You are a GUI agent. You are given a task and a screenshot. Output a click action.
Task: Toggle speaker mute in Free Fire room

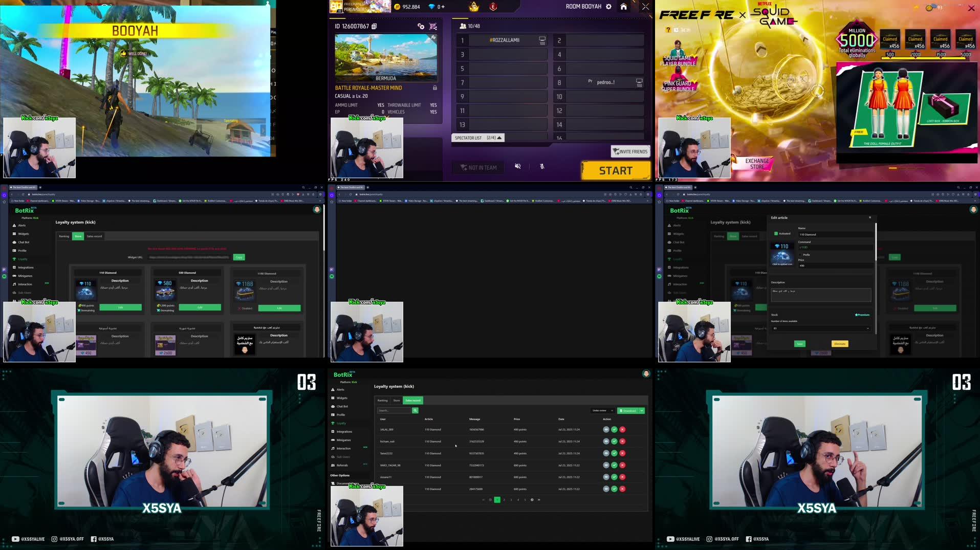518,166
